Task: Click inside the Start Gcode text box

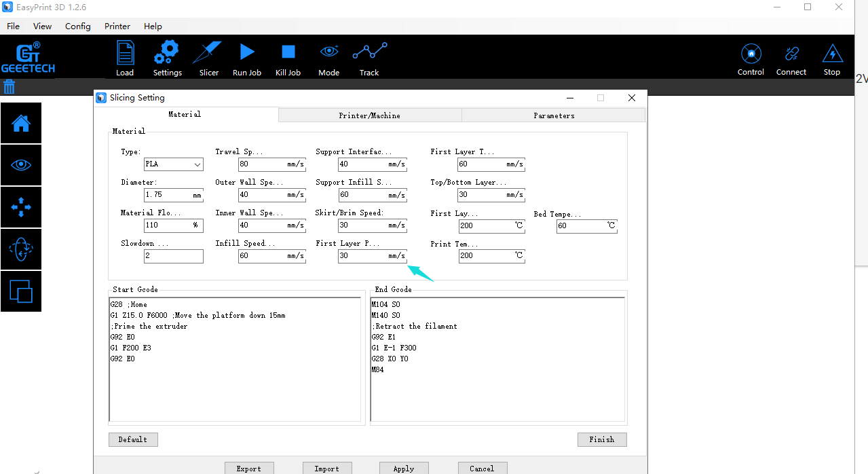Action: click(x=235, y=359)
